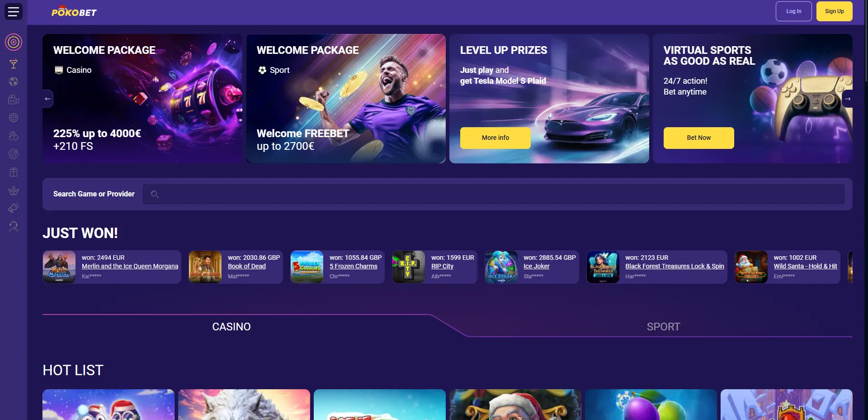The image size is (868, 420).
Task: Show the next banner with right arrow
Action: coord(848,99)
